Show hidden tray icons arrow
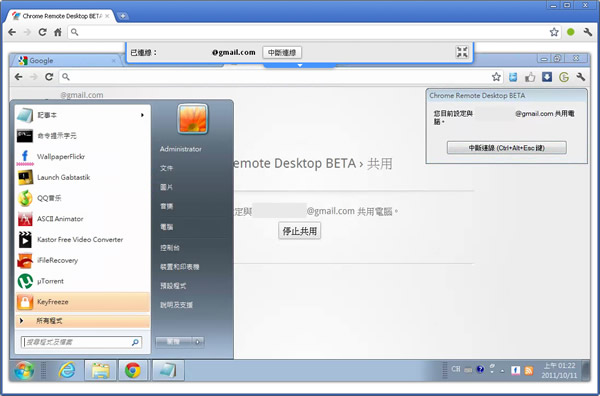The height and width of the screenshot is (396, 600). (502, 370)
